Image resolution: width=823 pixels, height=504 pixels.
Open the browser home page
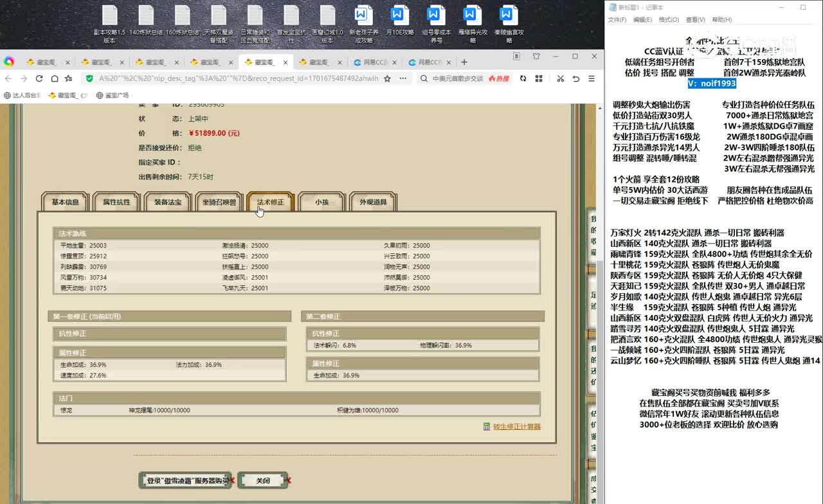pos(55,78)
